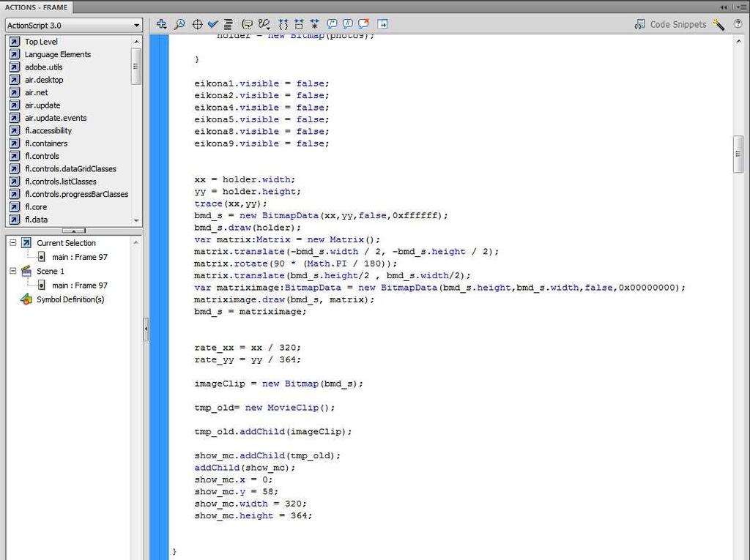This screenshot has width=750, height=560.
Task: Collapse the Scene 1 tree node
Action: coord(13,271)
